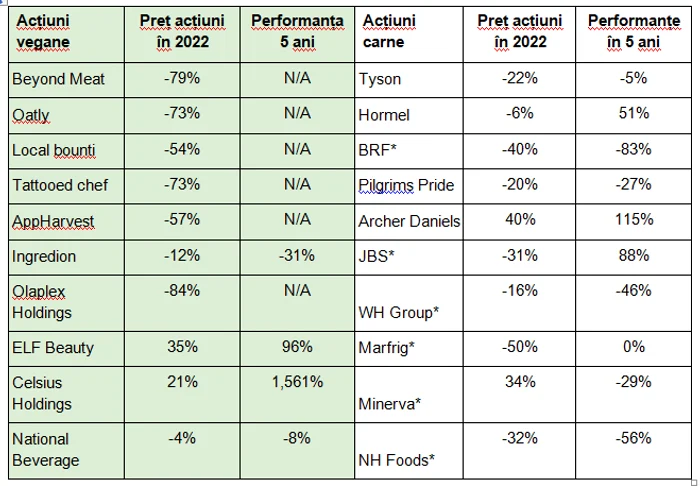The height and width of the screenshot is (486, 700).
Task: Select the Beyond Meat cell
Action: 66,80
